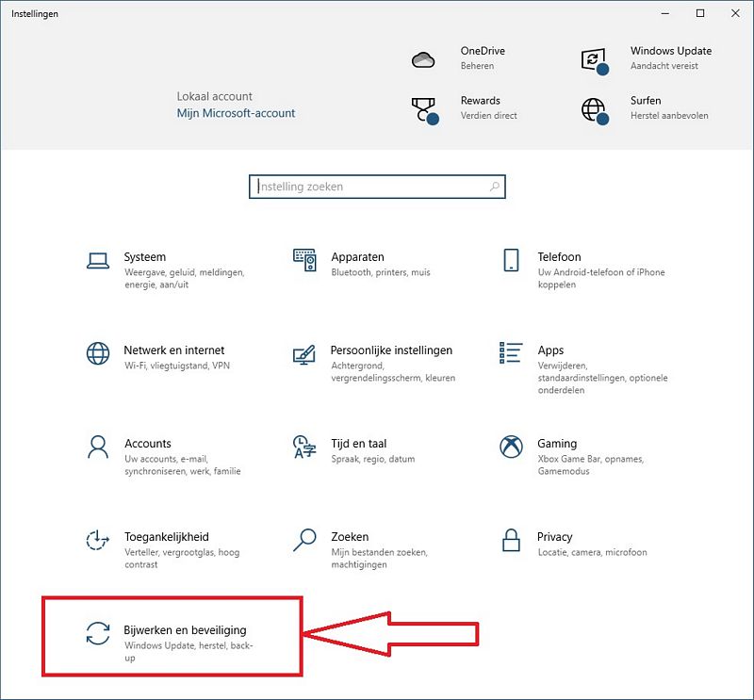Screen dimensions: 754x700
Task: Open the Gaming Xbox icon
Action: tap(511, 448)
